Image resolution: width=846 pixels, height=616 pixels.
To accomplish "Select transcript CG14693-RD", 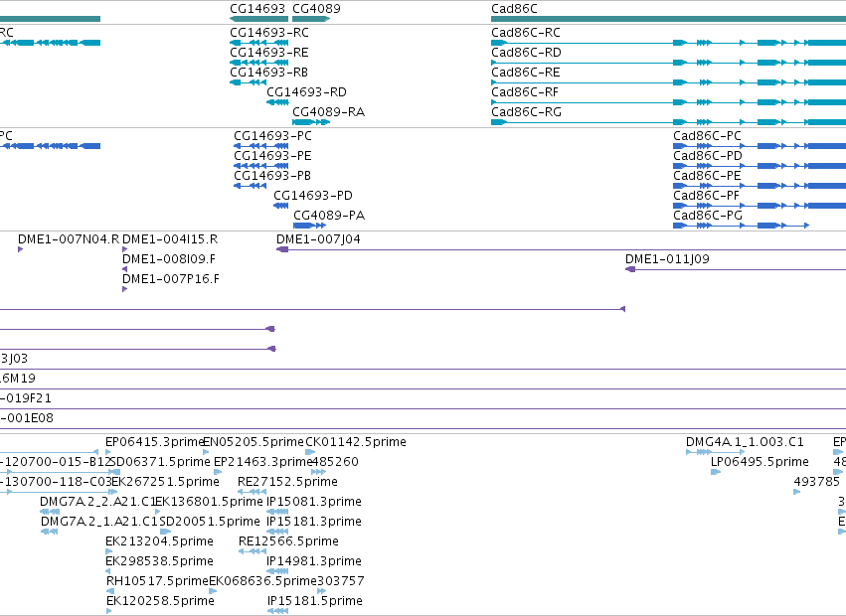I will (306, 92).
